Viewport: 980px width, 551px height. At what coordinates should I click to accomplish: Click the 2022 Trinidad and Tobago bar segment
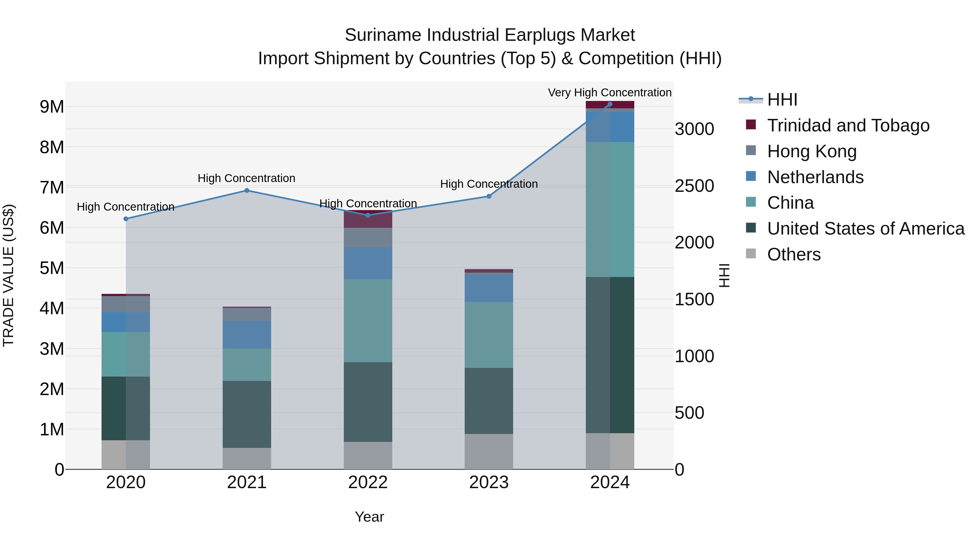[x=368, y=219]
